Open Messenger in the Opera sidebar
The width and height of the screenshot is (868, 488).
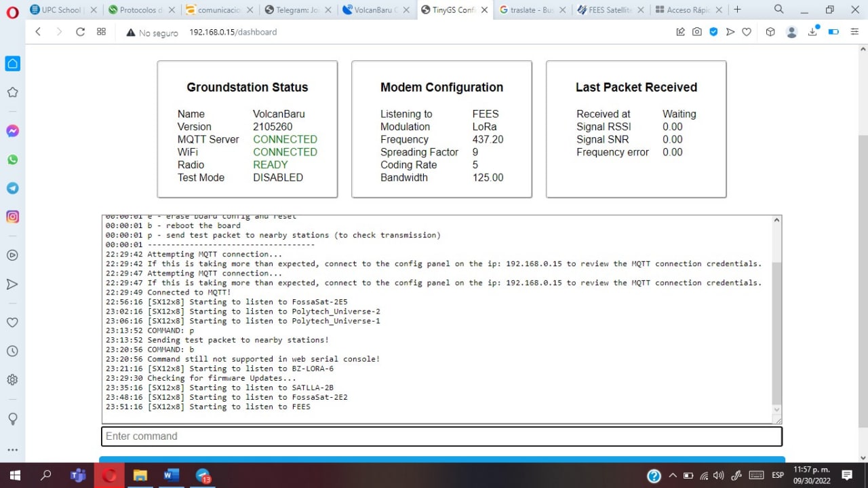click(x=12, y=131)
